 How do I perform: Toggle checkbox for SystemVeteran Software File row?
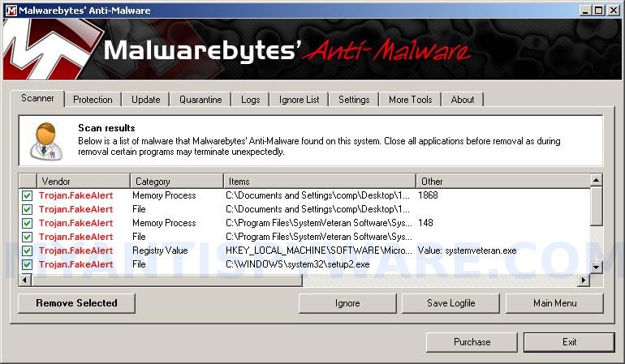(27, 237)
